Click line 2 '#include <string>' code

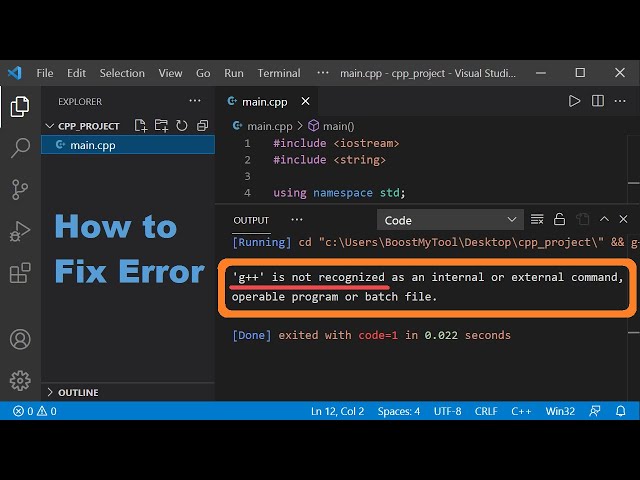point(329,160)
